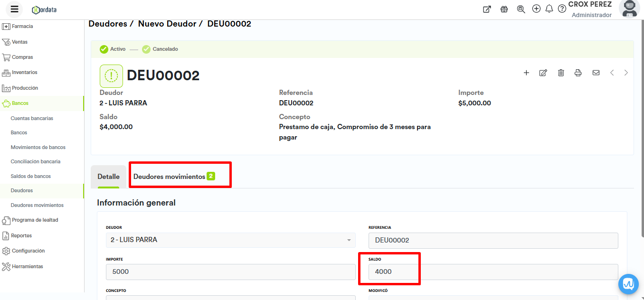Viewport: 644px width, 300px height.
Task: Click the envelope email icon
Action: (x=596, y=73)
